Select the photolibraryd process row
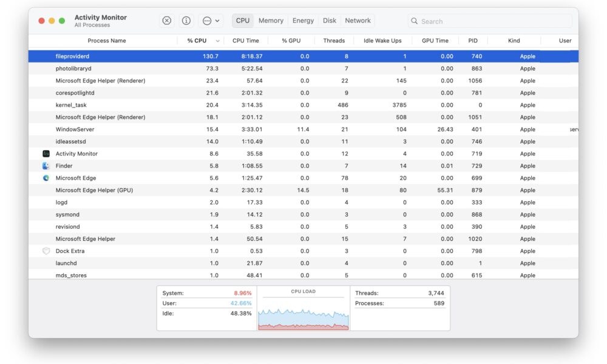This screenshot has width=607, height=364. point(303,69)
